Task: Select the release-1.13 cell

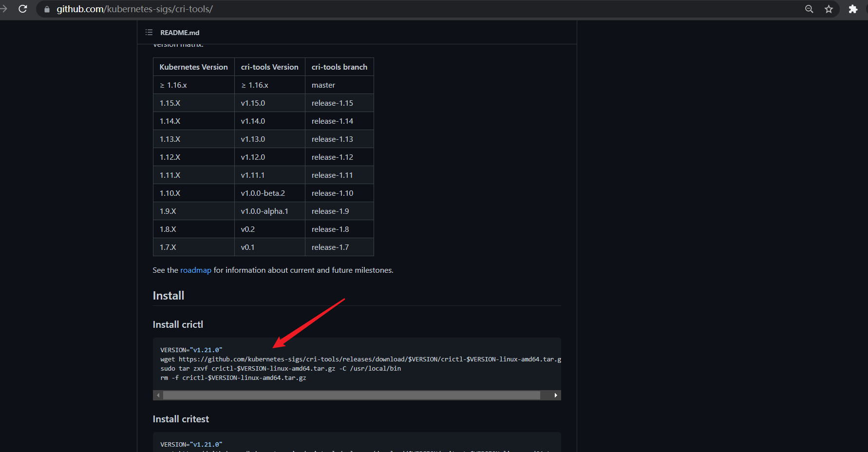Action: coord(340,139)
